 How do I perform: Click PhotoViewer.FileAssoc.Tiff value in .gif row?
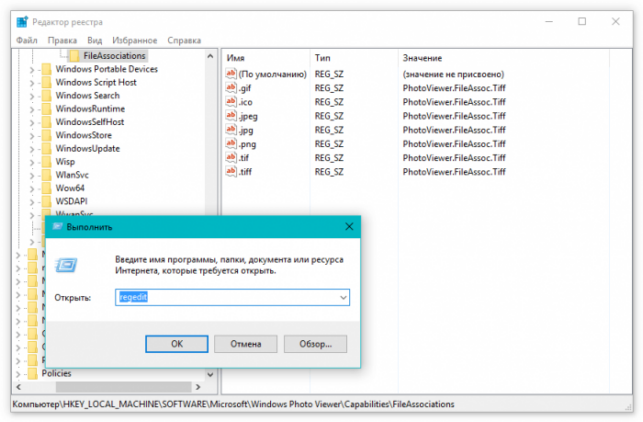point(454,88)
